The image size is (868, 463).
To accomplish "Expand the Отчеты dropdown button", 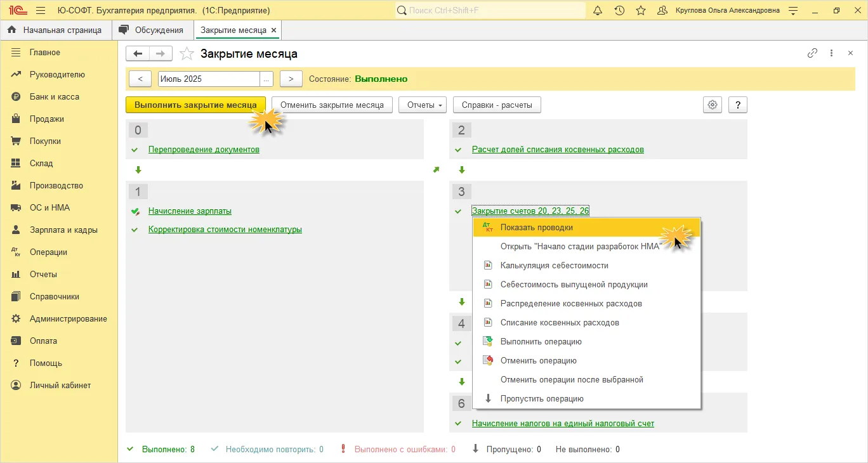I will point(423,105).
